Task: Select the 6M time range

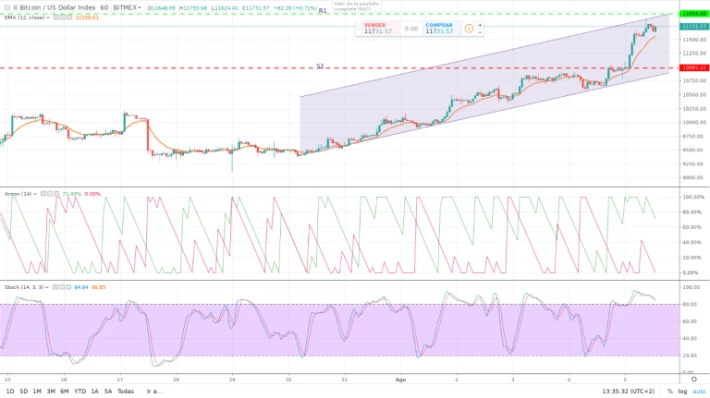Action: 65,391
